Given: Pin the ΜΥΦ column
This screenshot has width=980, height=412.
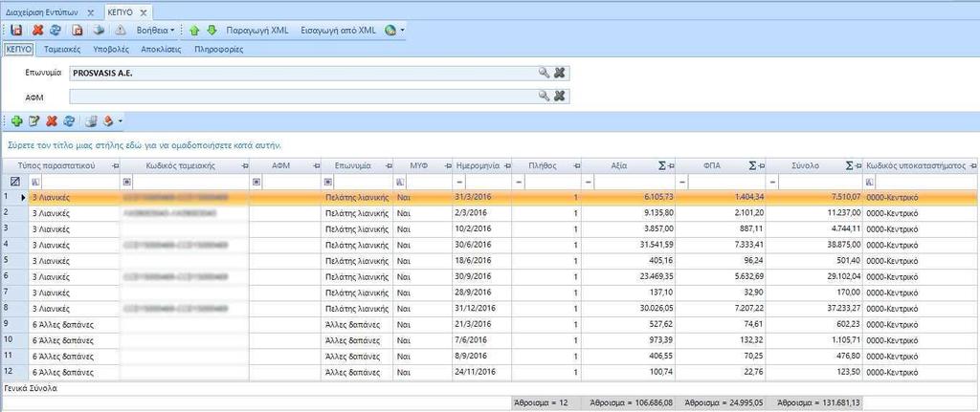Looking at the screenshot, I should pyautogui.click(x=448, y=166).
